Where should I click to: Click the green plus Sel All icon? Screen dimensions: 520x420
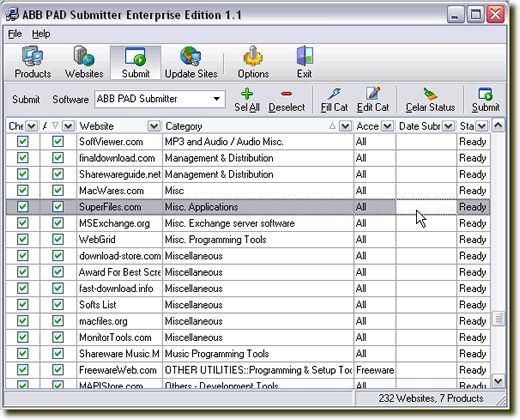coord(247,94)
